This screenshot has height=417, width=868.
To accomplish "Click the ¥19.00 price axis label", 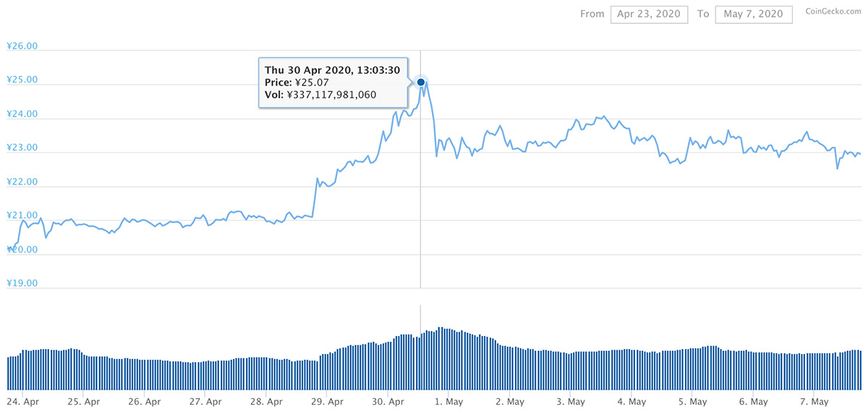I will click(22, 283).
